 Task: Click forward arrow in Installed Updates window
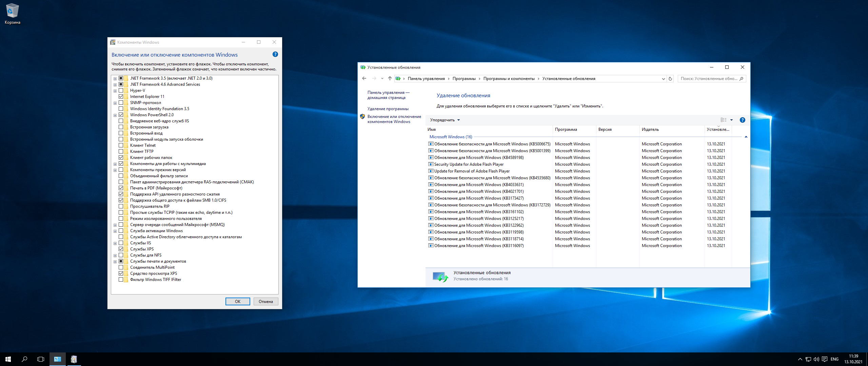point(374,79)
